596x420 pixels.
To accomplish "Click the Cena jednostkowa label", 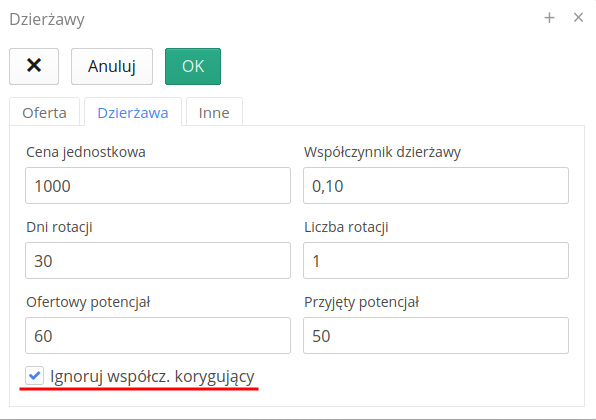I will pyautogui.click(x=86, y=152).
